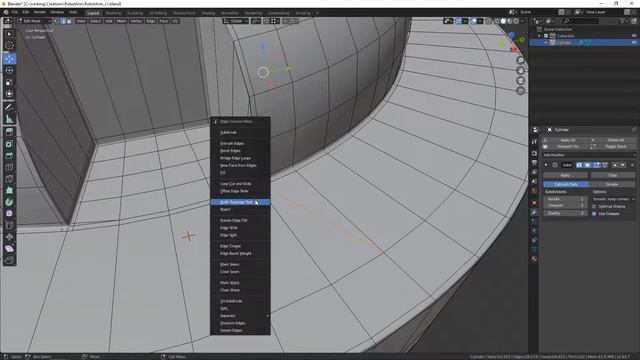This screenshot has height=360, width=640.
Task: Select the Spin tool
Action: pyautogui.click(x=9, y=202)
